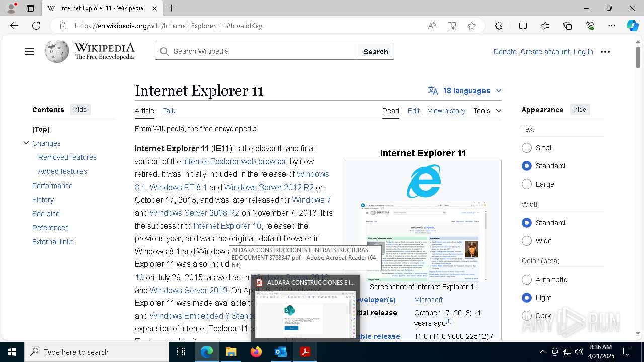Click in the Search Wikipedia field
The width and height of the screenshot is (644, 362).
pos(257,52)
